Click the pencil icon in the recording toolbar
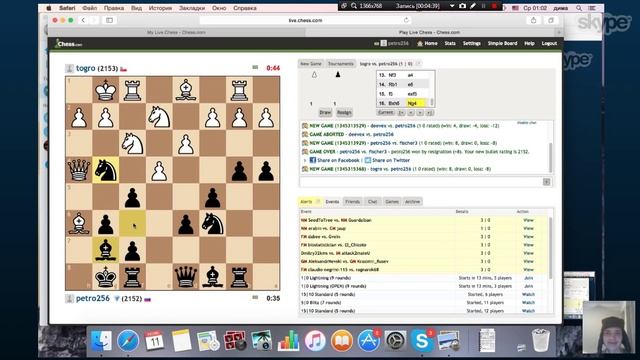Viewport: 640px width, 360px height. [473, 6]
